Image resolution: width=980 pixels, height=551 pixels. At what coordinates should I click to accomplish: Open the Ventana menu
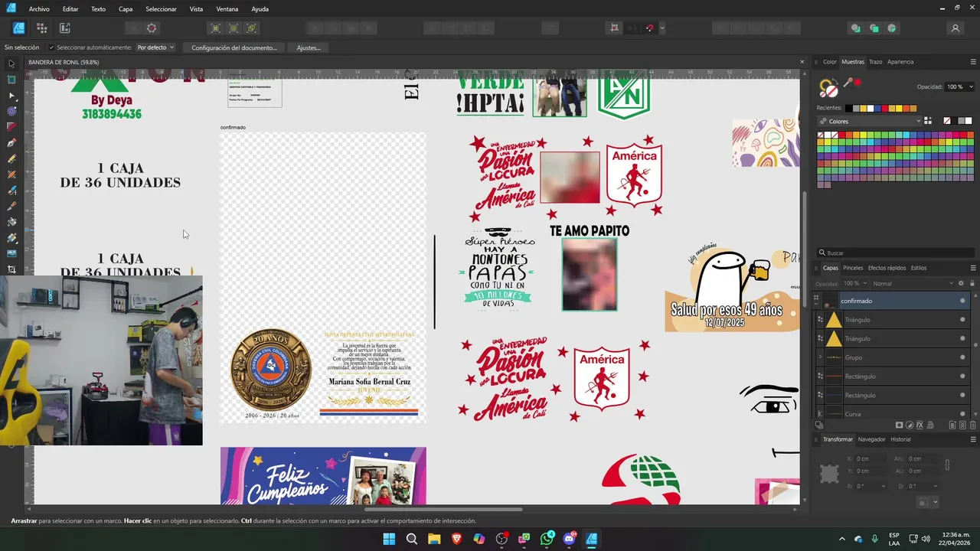(227, 9)
